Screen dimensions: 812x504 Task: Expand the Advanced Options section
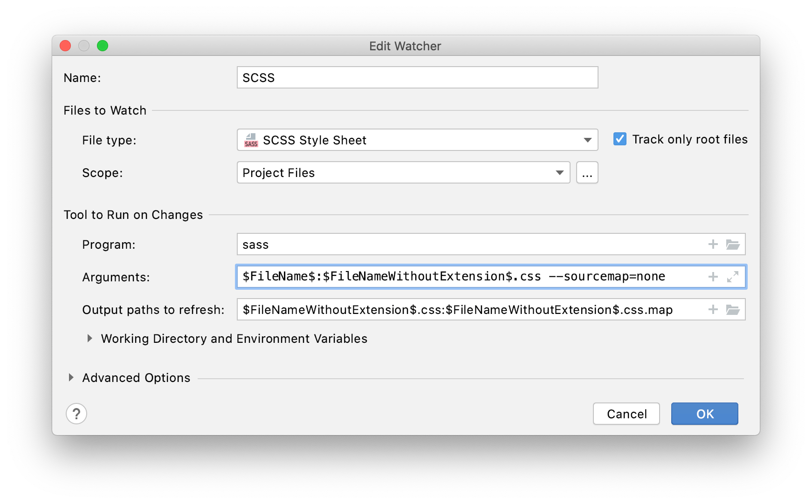(x=70, y=377)
